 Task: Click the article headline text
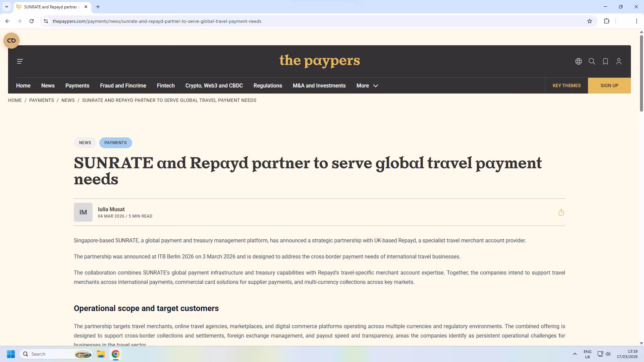308,171
